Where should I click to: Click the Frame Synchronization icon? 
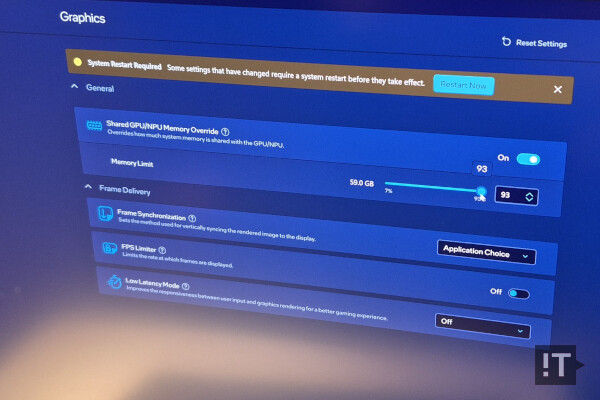click(104, 215)
